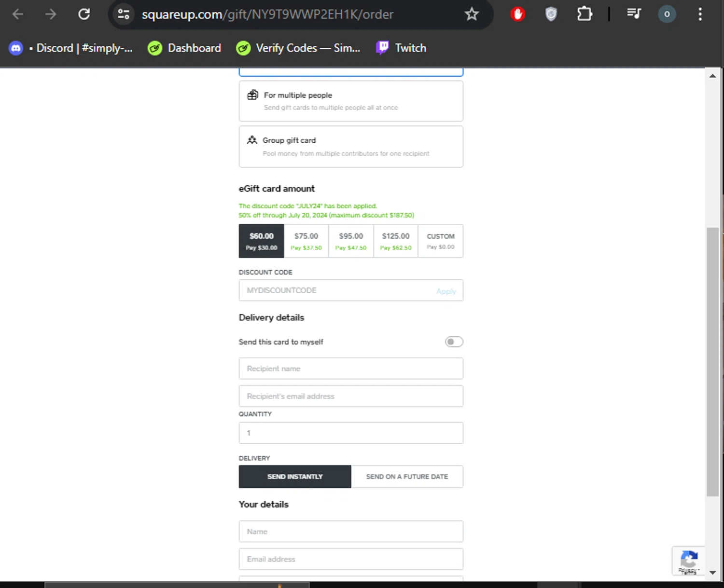Bookmark this page with the star icon
Image resolution: width=724 pixels, height=588 pixels.
click(x=472, y=14)
